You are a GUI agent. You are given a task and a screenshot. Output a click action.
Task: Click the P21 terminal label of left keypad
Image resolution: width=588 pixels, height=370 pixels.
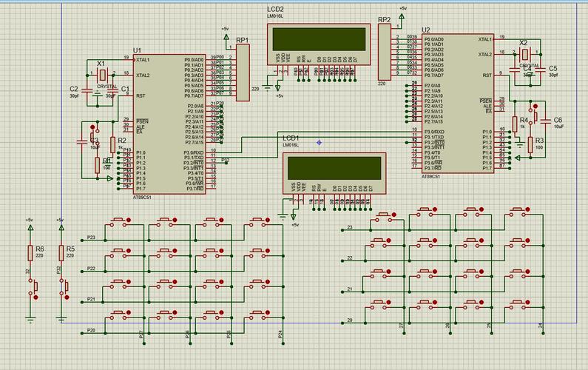coord(91,299)
